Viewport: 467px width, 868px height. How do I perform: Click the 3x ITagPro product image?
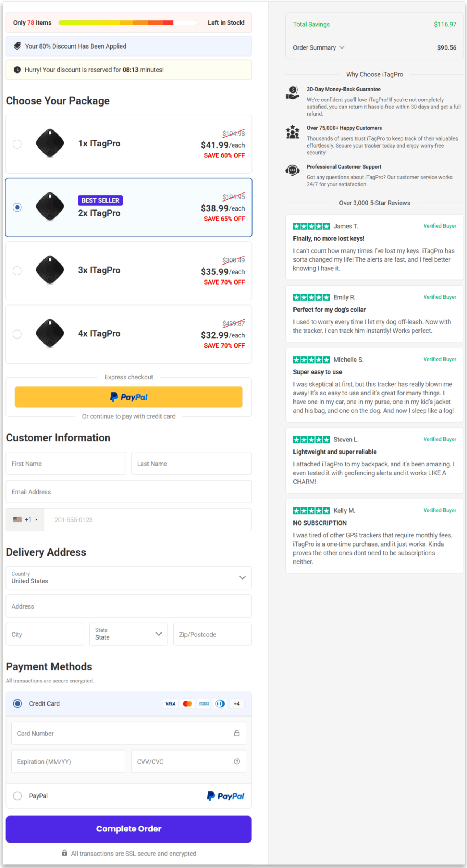pos(50,270)
